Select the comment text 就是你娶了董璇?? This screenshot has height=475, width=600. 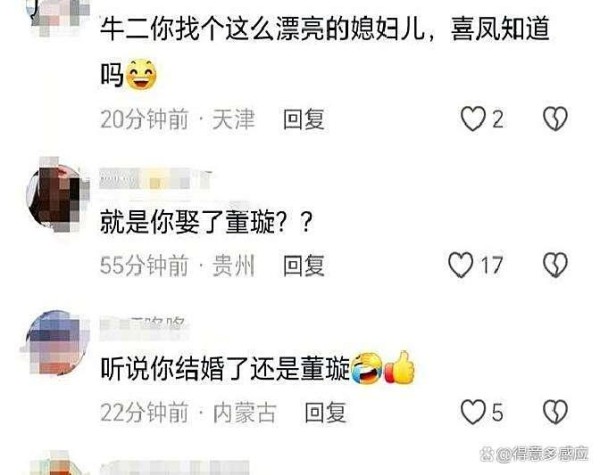206,222
